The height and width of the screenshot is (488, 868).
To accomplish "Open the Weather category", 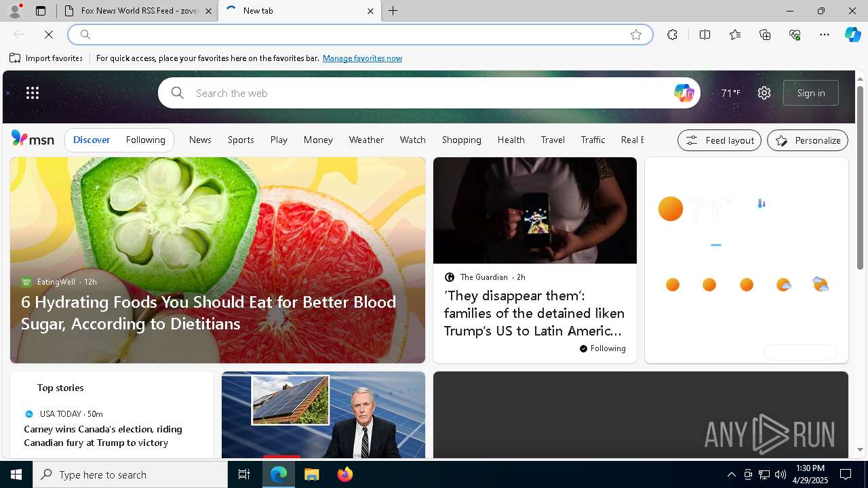I will [x=366, y=140].
